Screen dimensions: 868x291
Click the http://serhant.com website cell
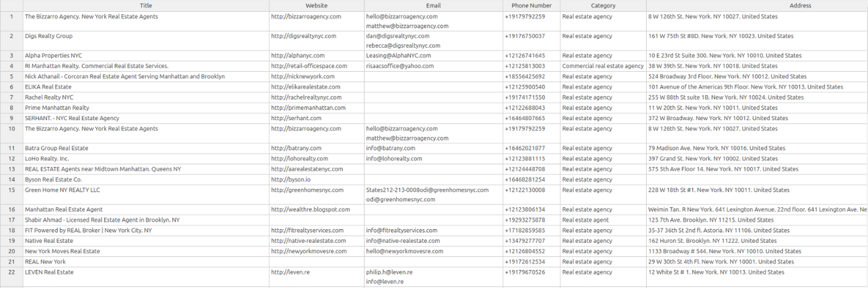pos(296,118)
